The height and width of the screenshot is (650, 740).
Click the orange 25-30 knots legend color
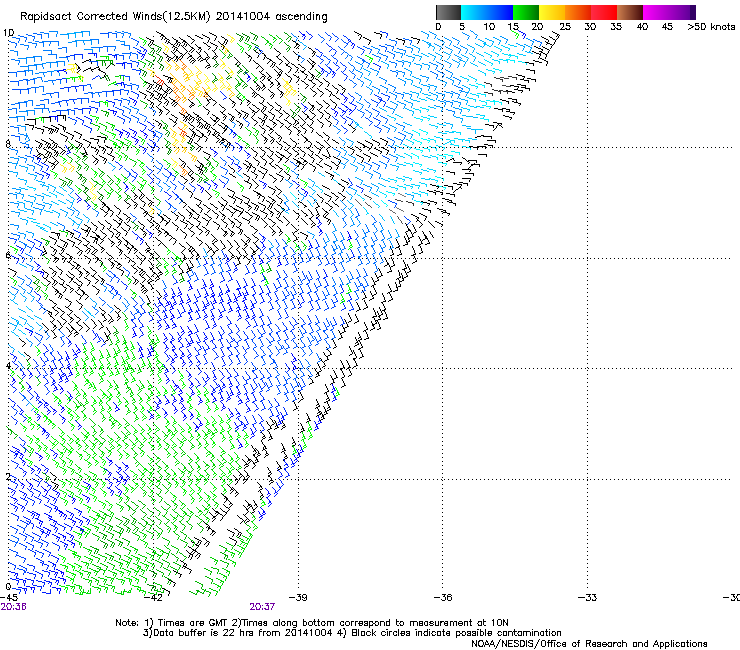click(578, 12)
